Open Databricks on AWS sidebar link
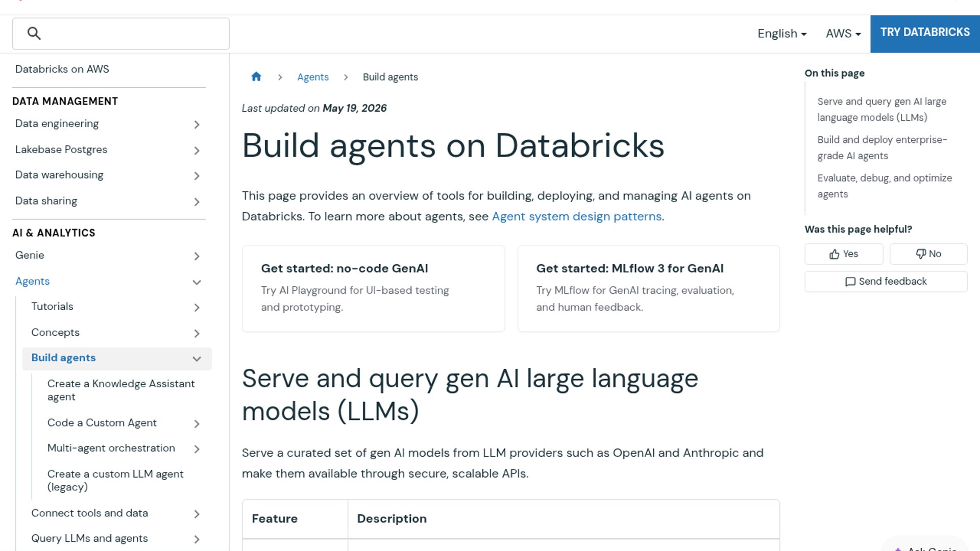Screen dimensions: 980x551 coord(62,69)
